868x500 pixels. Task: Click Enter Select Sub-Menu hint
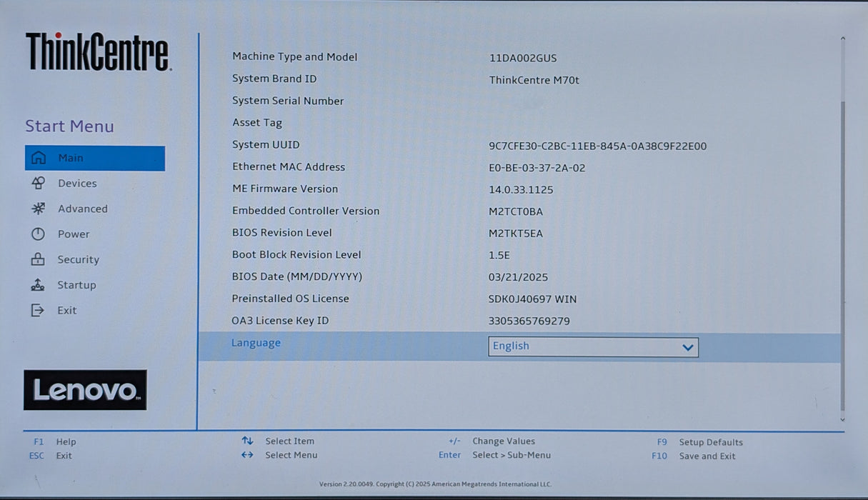[x=494, y=455]
